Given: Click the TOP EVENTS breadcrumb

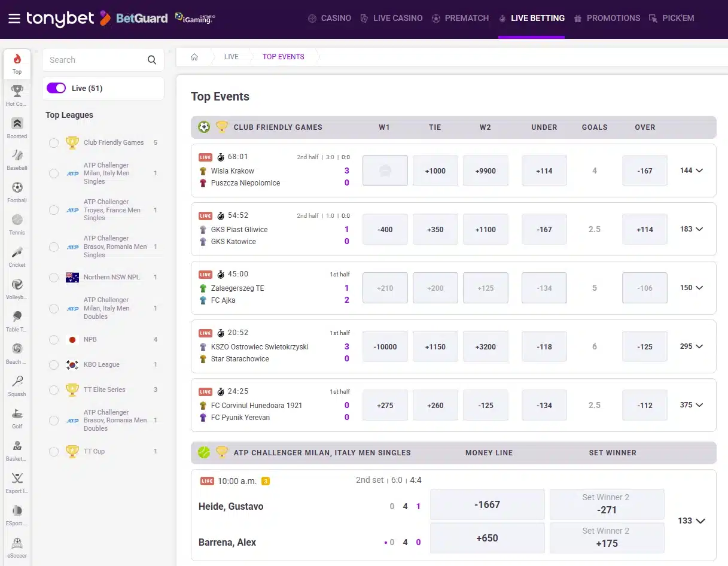Looking at the screenshot, I should (x=284, y=57).
